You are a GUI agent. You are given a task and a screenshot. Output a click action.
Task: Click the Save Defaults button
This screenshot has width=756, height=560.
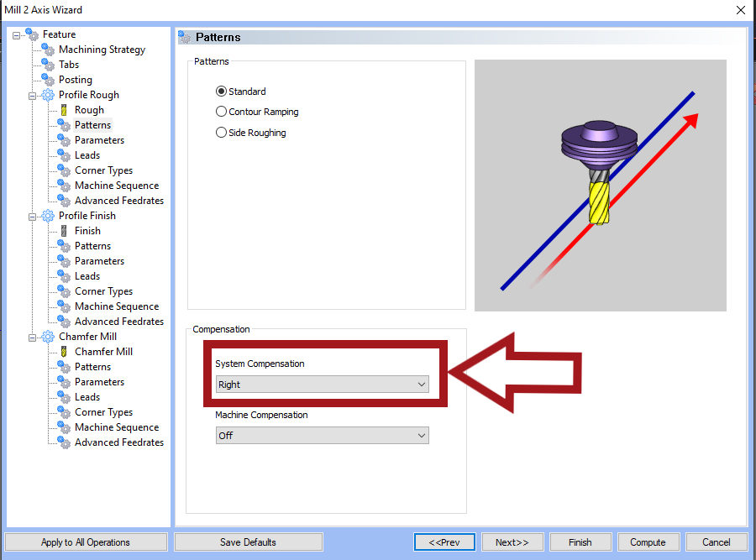coord(249,542)
